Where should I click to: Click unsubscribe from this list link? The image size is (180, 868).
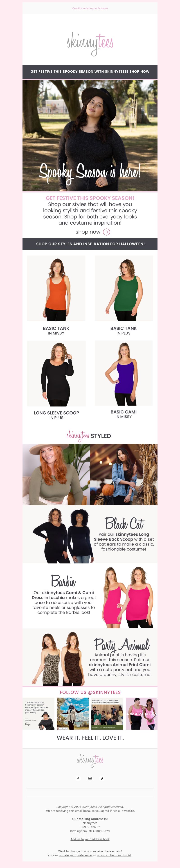[x=114, y=855]
